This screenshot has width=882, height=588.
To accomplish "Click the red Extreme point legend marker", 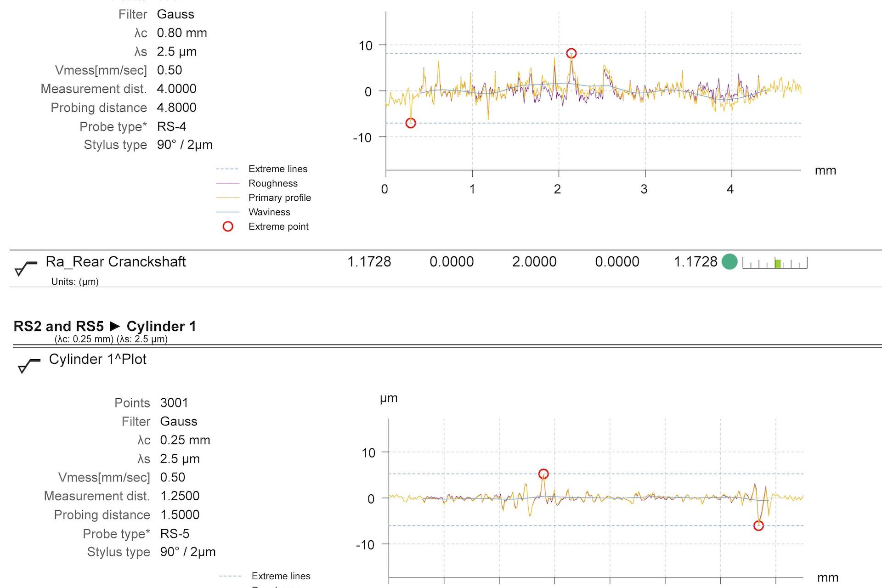I will tap(228, 226).
